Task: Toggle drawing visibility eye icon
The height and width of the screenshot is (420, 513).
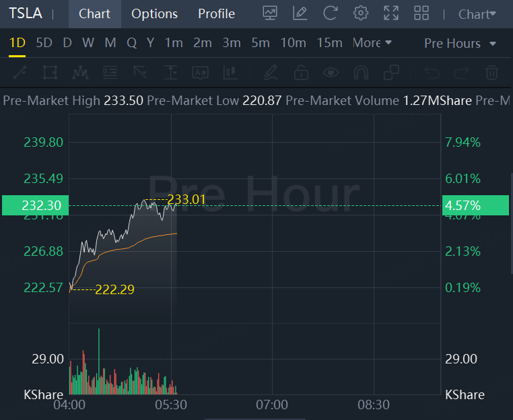Action: point(331,72)
